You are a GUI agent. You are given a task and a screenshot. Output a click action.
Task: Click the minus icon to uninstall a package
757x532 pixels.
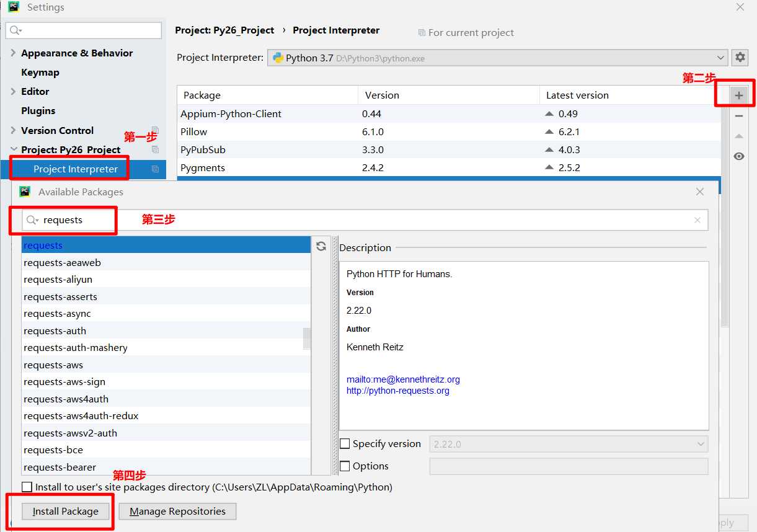[738, 116]
